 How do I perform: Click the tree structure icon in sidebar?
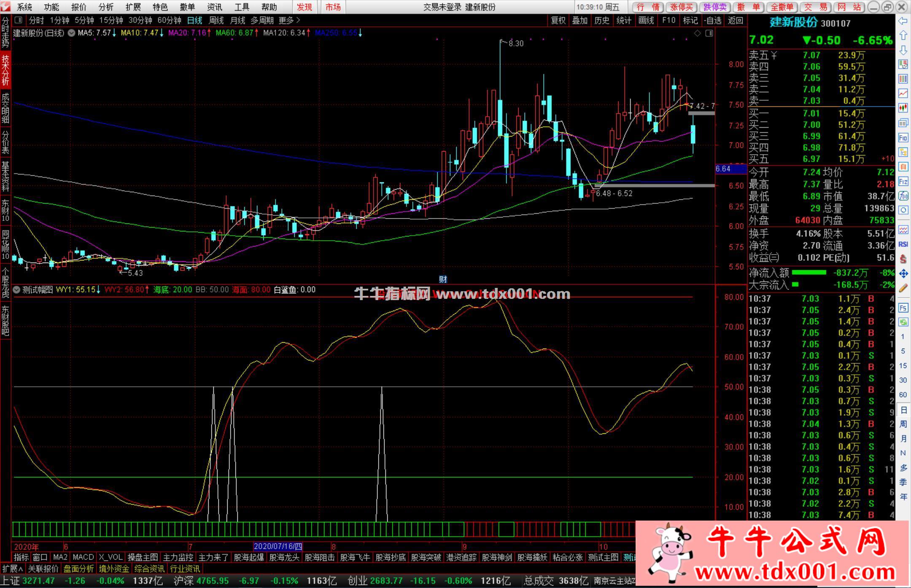[903, 152]
